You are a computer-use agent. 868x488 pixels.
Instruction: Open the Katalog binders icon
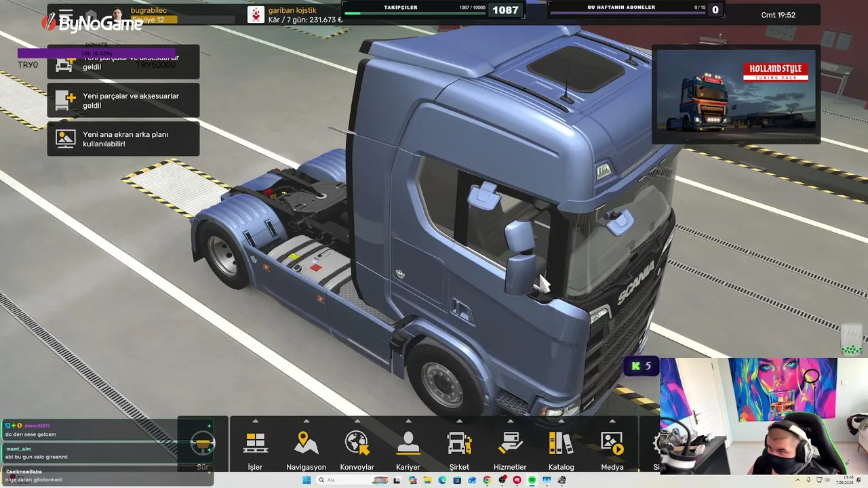pos(561,443)
